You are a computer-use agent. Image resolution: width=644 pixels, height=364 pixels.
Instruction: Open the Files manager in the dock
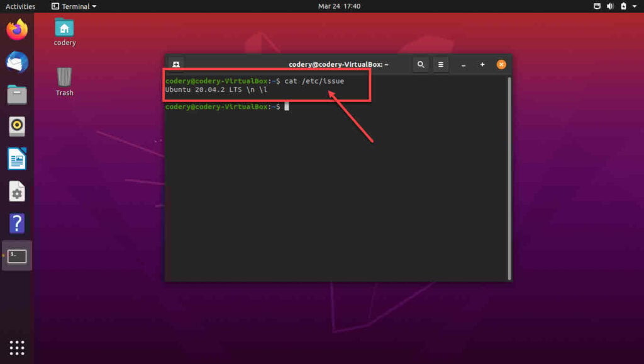[x=17, y=94]
